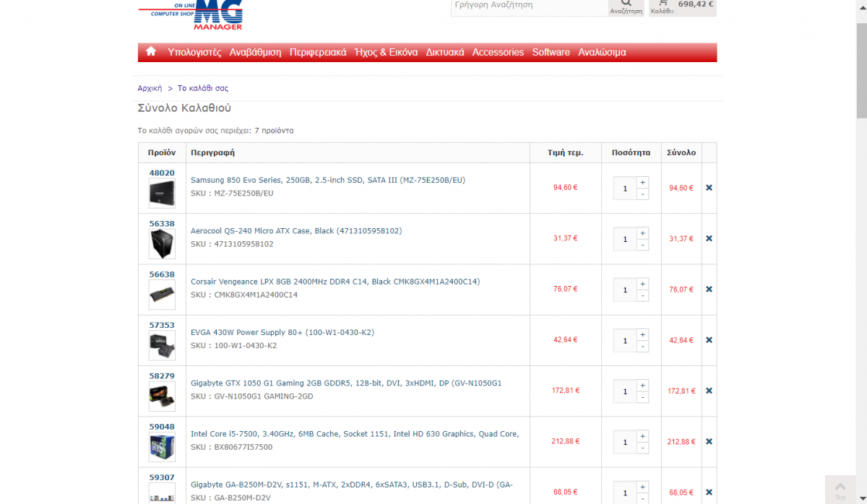Click the Corsair RAM thumbnail image
The height and width of the screenshot is (504, 867).
pos(162,295)
